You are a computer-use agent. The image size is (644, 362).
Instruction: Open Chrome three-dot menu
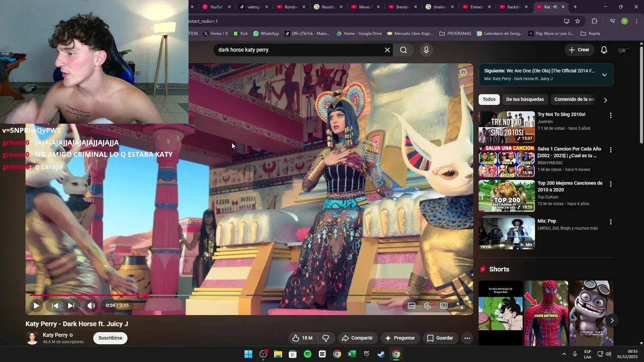(636, 21)
